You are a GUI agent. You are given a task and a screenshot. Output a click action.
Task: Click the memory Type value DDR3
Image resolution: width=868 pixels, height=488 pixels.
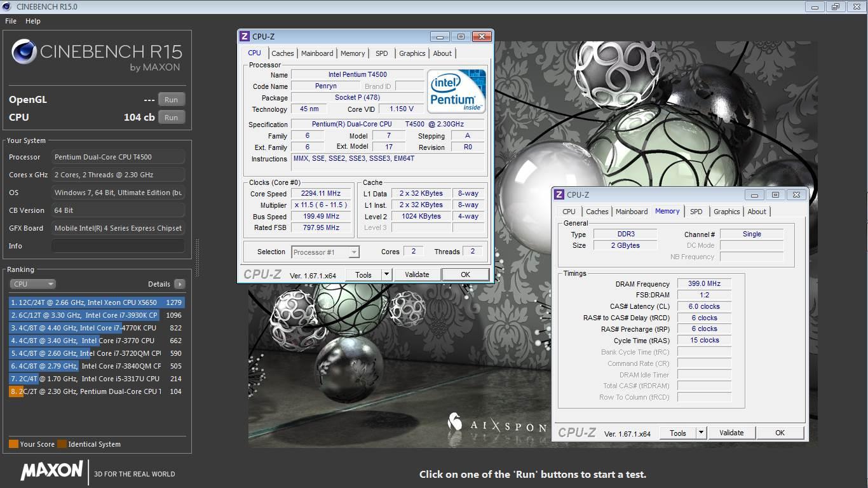click(x=625, y=234)
